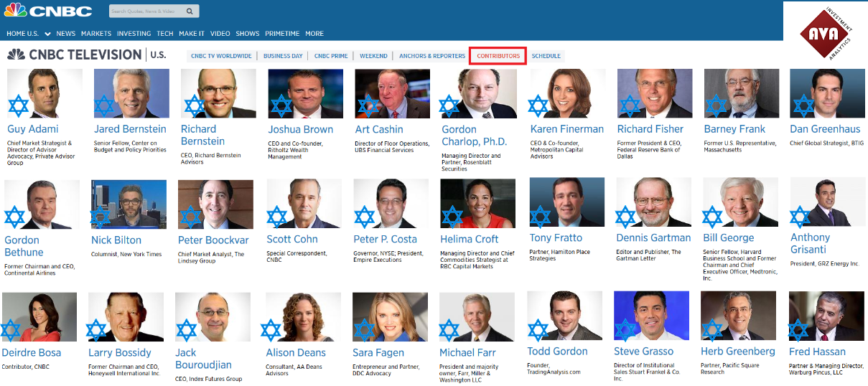The width and height of the screenshot is (868, 386).
Task: Open the Helima Croft profile link
Action: pos(471,239)
